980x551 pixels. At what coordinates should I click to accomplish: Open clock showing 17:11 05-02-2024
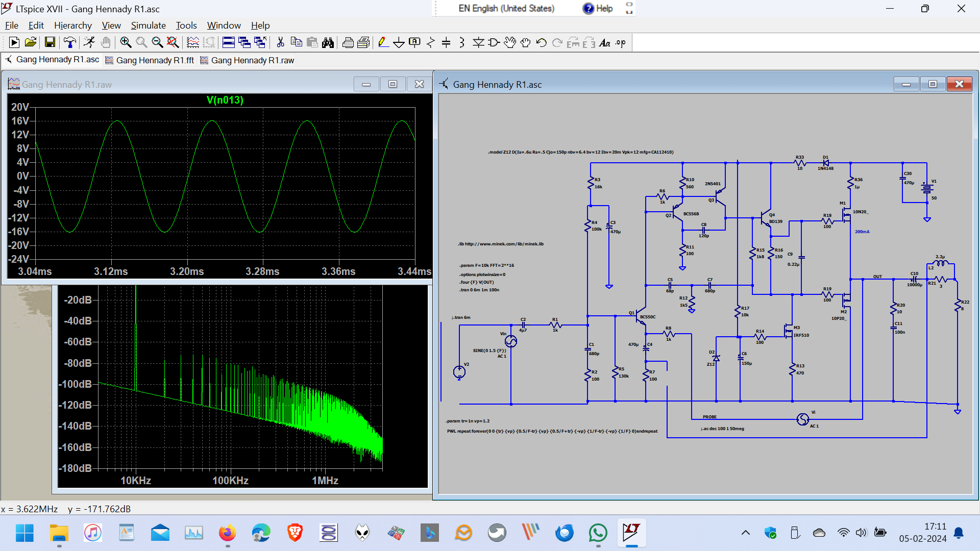pos(923,533)
